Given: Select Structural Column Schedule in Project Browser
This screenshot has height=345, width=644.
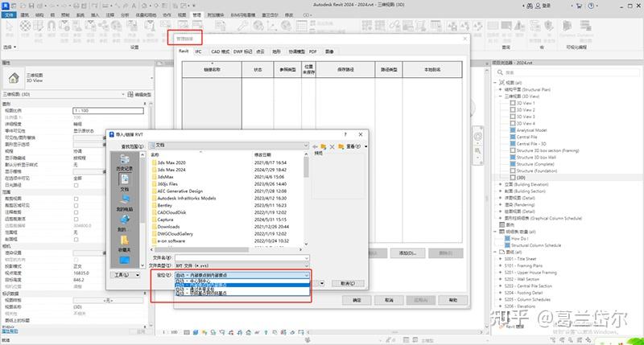Looking at the screenshot, I should (535, 245).
